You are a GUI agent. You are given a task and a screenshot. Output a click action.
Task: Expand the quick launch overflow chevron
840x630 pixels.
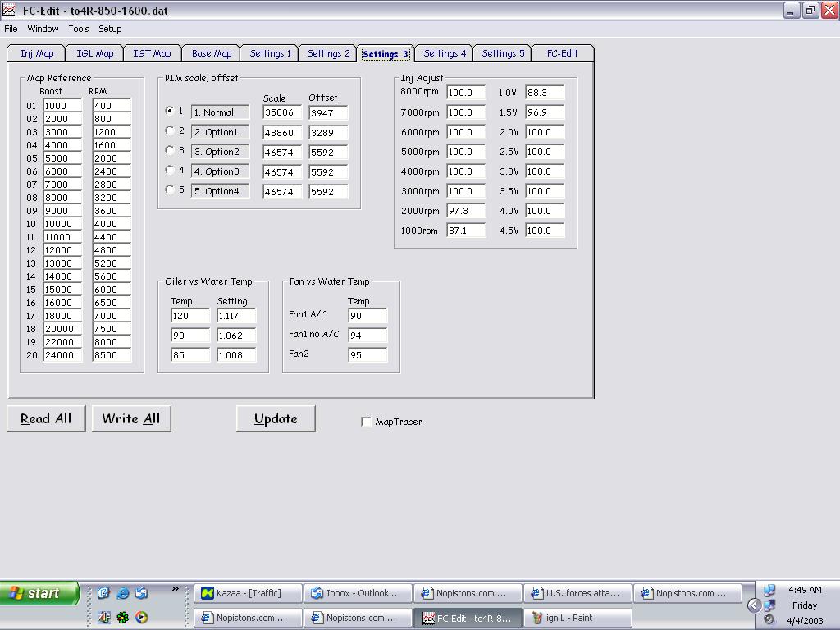click(x=175, y=589)
